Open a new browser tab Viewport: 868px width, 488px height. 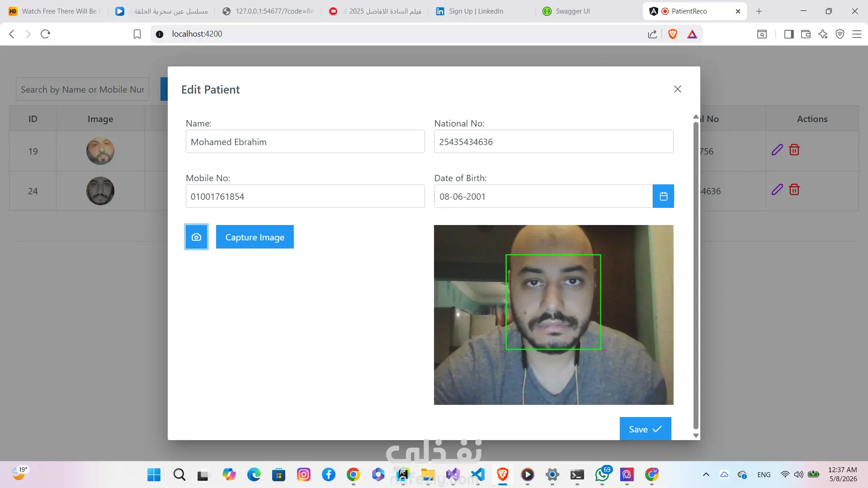[759, 11]
